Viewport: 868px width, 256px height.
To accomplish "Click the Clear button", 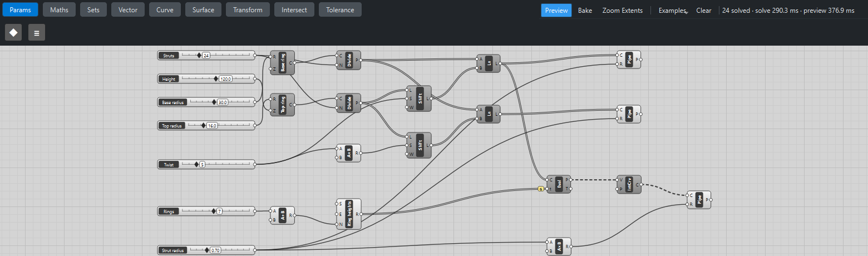I will 704,11.
